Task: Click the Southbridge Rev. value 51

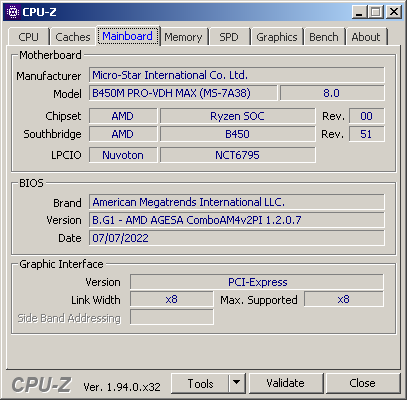Action: coord(367,134)
